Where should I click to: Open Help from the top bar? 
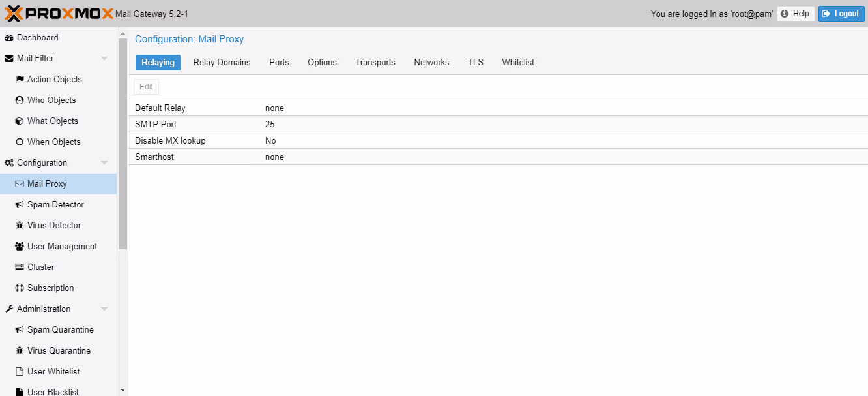click(x=795, y=13)
